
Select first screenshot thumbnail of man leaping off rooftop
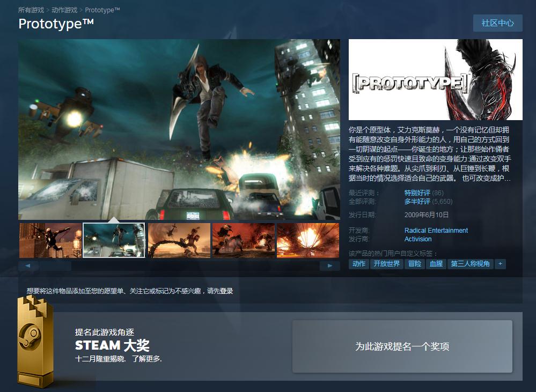tap(50, 240)
